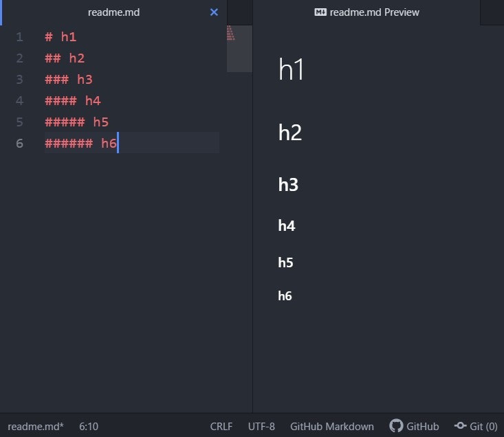Click the rendered h3 heading in preview
The height and width of the screenshot is (437, 504).
[x=288, y=185]
